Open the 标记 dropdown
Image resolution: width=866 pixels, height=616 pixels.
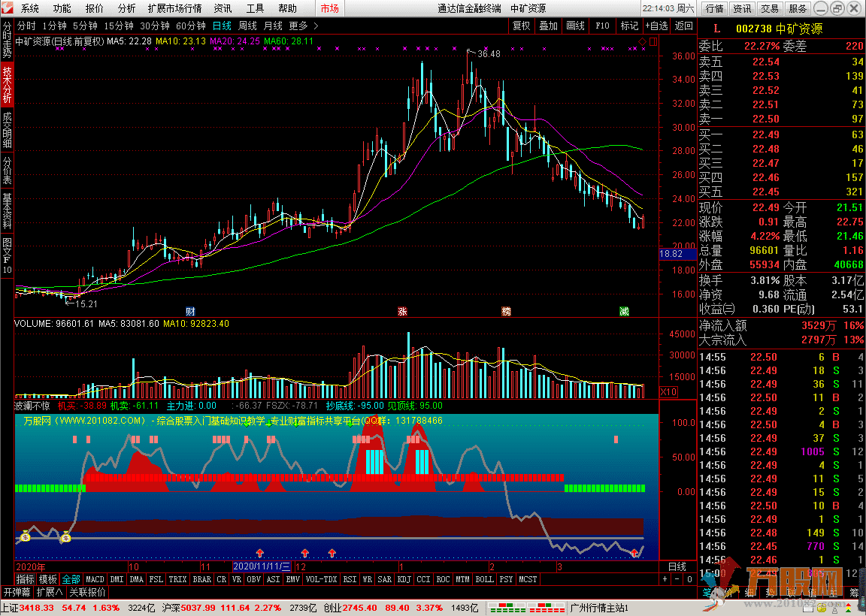tap(629, 26)
